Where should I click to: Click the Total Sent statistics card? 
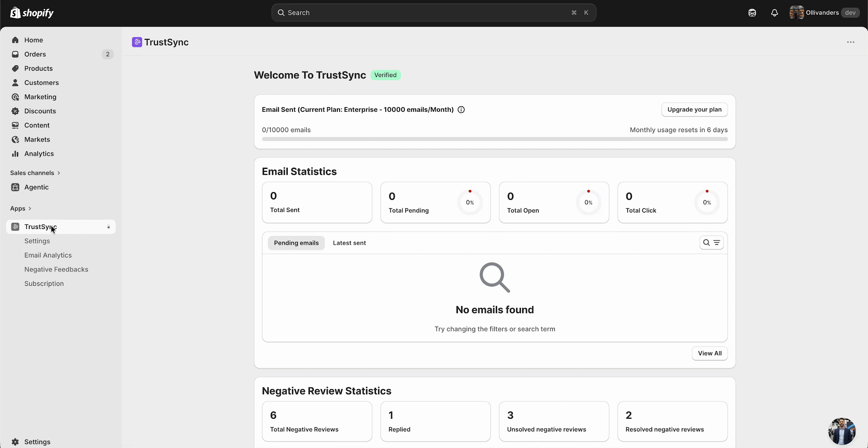pos(317,202)
